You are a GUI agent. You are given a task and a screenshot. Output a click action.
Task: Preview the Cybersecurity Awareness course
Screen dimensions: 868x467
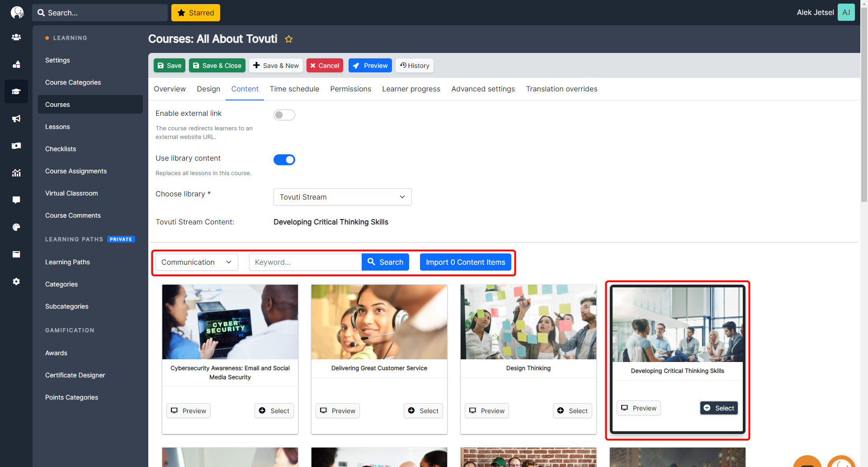(189, 411)
